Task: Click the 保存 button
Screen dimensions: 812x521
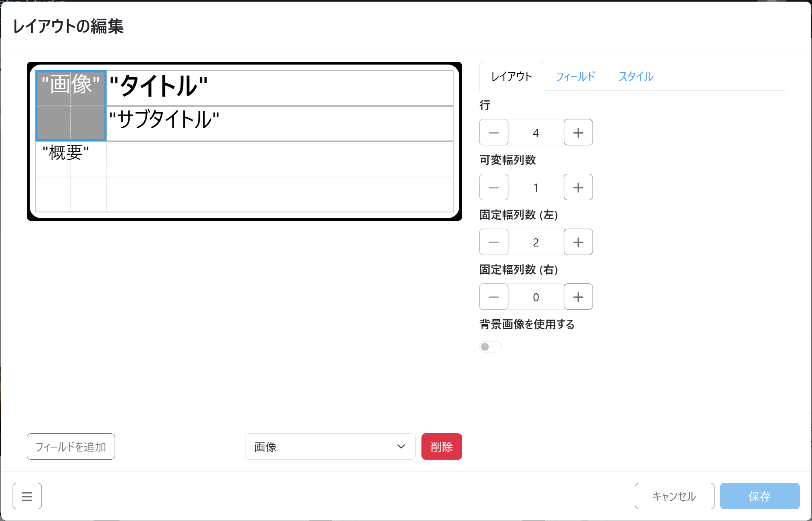Action: [759, 496]
